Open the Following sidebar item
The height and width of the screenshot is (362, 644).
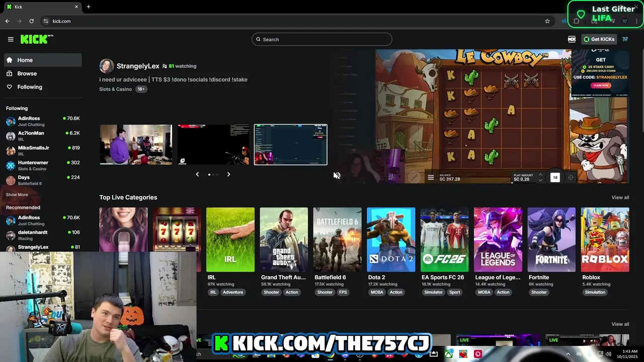43,87
